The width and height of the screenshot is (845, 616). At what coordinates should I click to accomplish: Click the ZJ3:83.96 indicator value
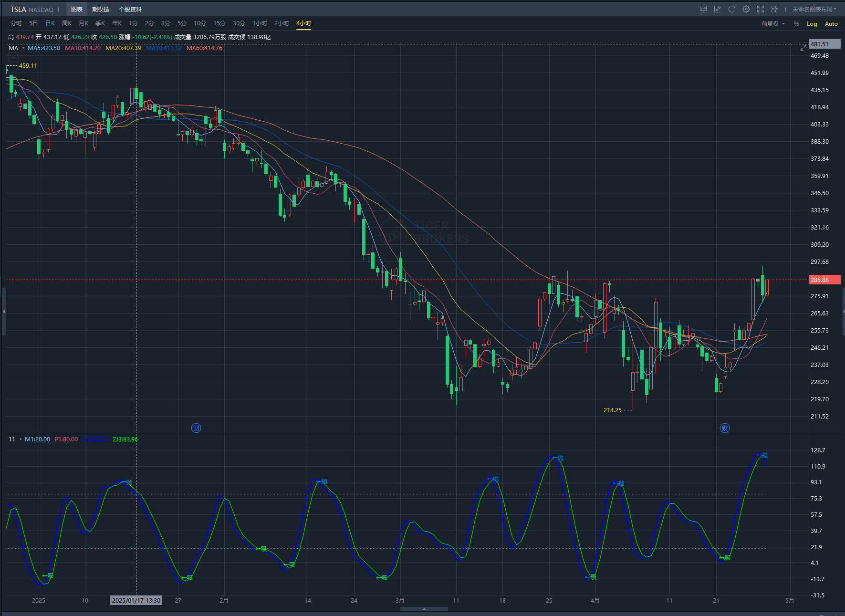pyautogui.click(x=125, y=439)
